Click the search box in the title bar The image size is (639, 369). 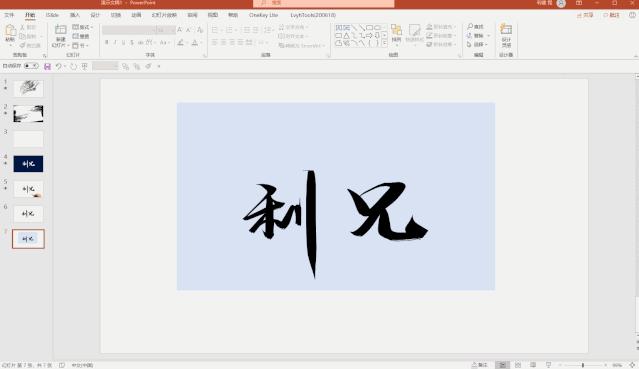click(324, 3)
